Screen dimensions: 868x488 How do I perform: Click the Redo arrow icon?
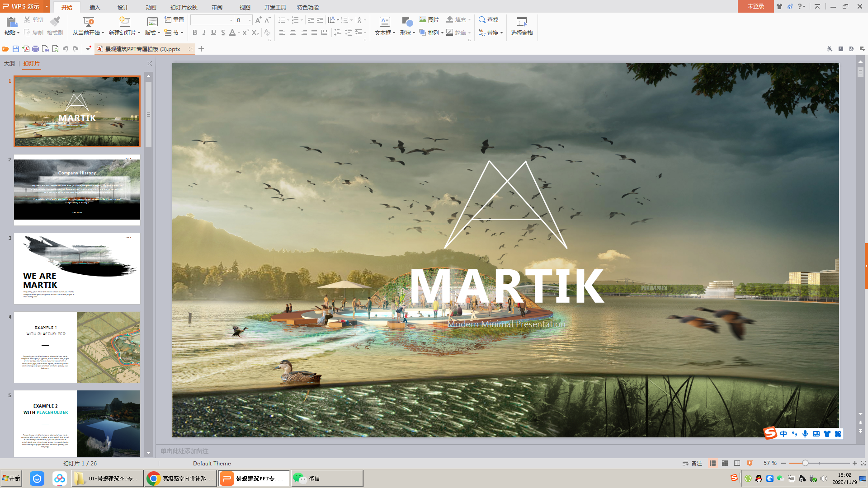[75, 49]
